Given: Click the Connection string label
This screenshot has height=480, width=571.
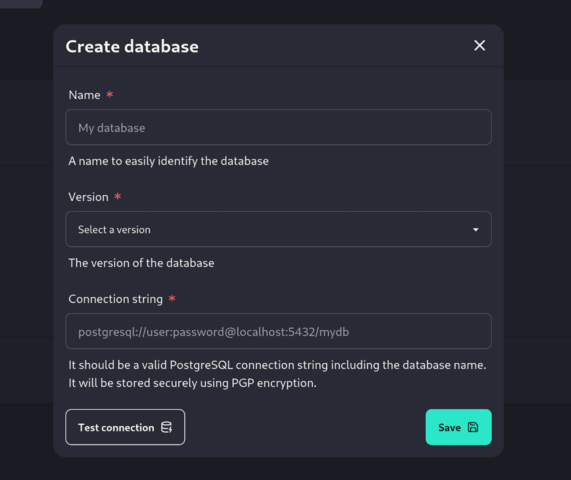Looking at the screenshot, I should [115, 299].
